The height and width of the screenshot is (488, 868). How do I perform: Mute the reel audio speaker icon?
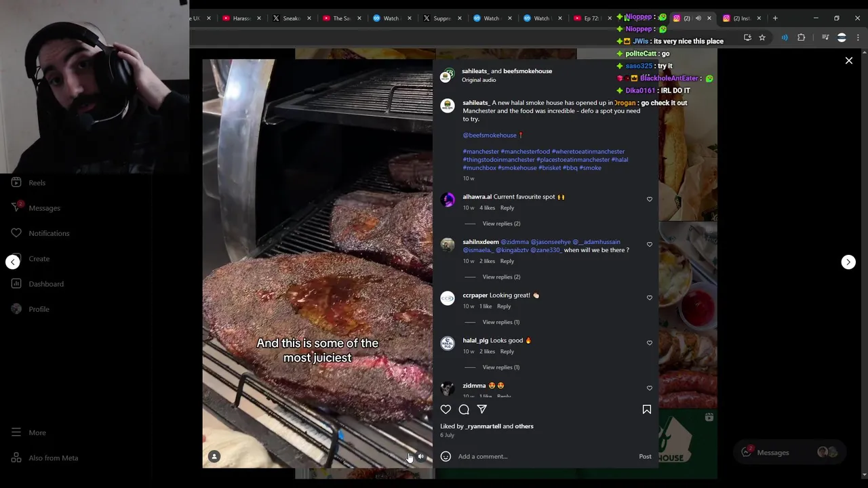click(420, 457)
